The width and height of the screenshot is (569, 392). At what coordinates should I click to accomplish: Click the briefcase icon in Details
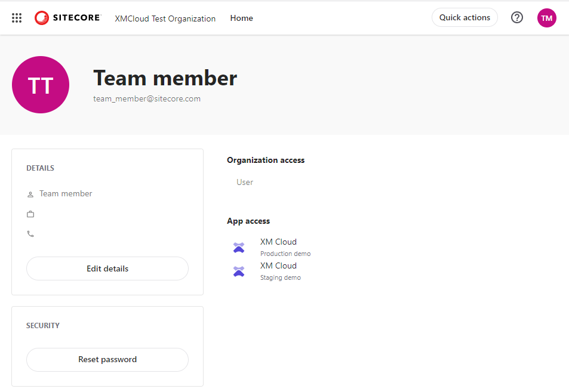tap(30, 214)
